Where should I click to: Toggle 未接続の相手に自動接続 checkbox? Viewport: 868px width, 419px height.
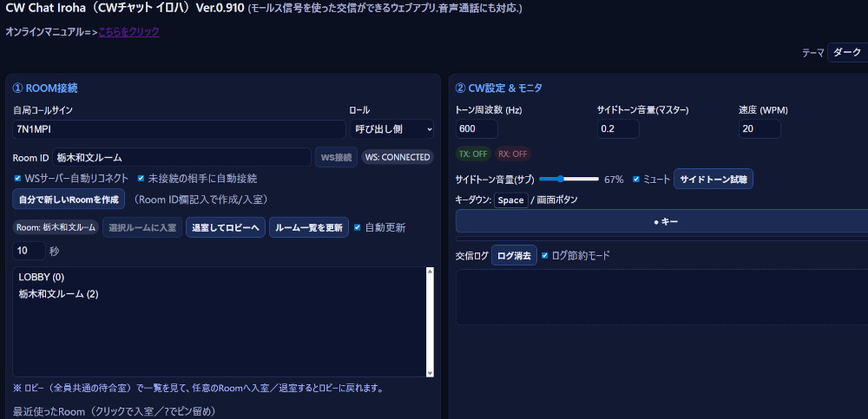[141, 179]
